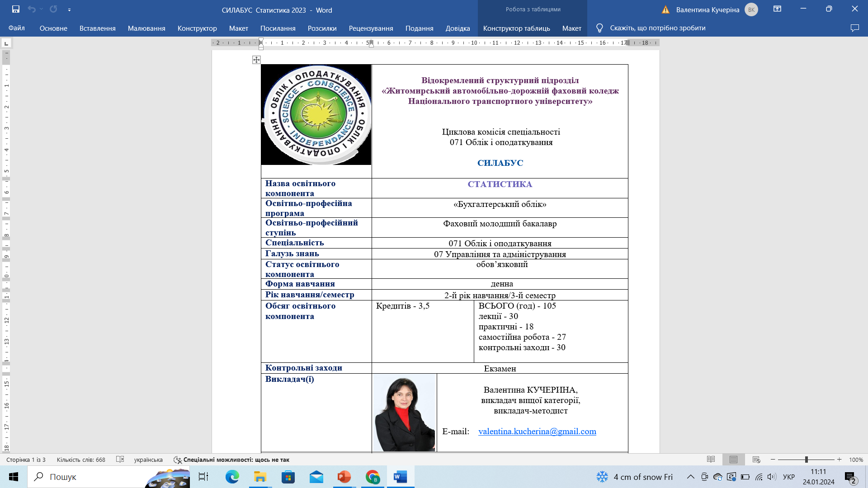Screen dimensions: 868x488
Task: Open the Вставлення ribbon tab
Action: 97,28
